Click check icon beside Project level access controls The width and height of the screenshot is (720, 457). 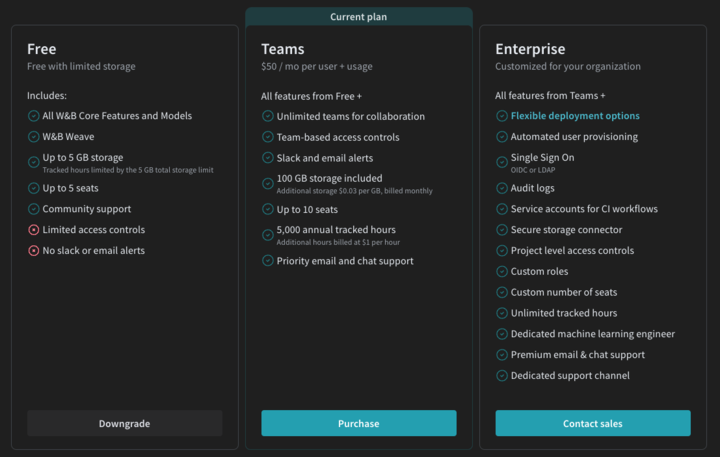502,250
